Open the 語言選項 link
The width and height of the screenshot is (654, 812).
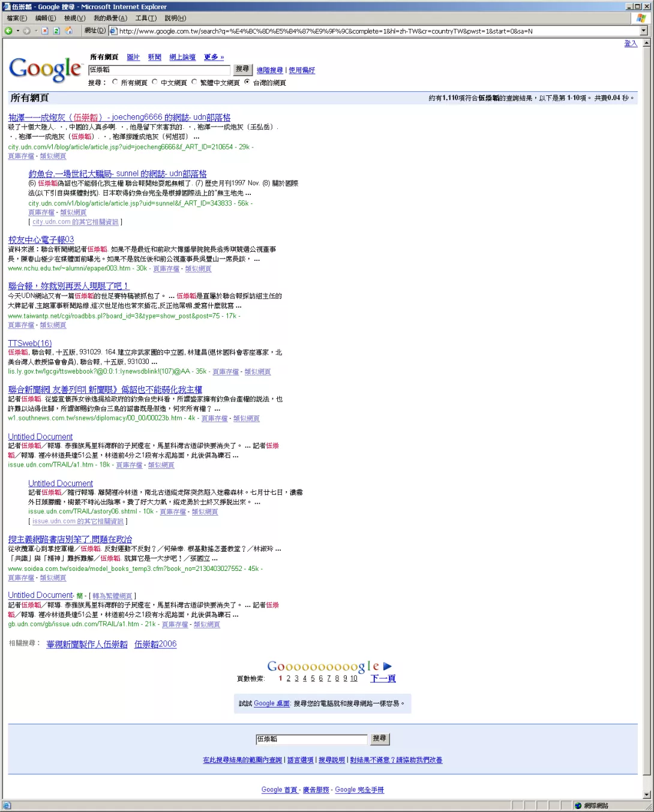pos(301,760)
